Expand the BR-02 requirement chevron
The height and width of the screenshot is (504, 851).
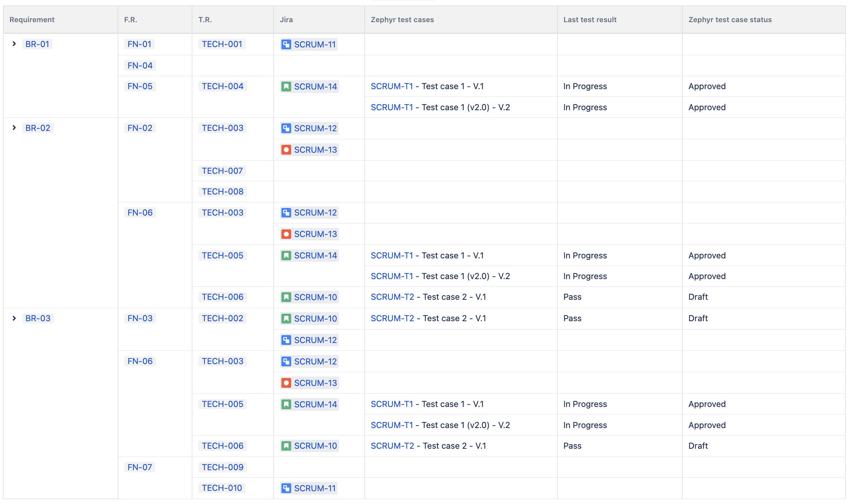point(14,128)
